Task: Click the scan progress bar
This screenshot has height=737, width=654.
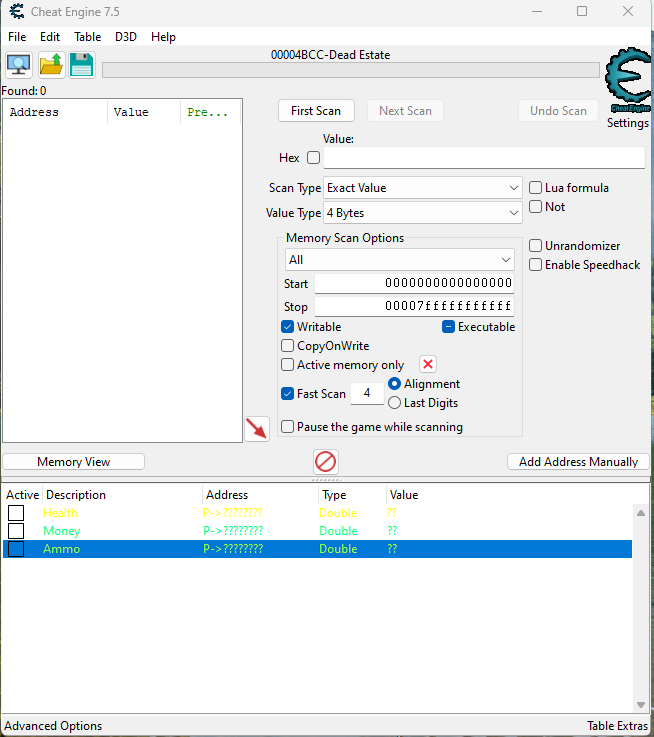Action: [351, 70]
